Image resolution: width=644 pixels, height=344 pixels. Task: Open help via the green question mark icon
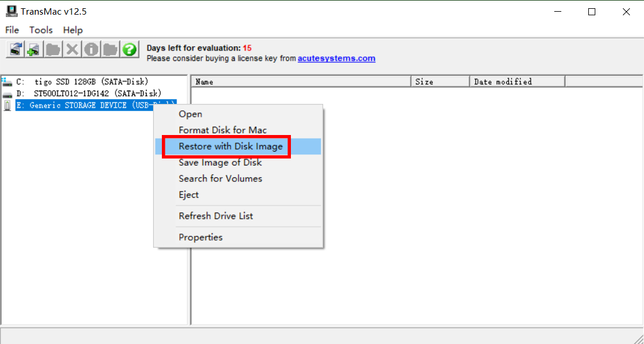tap(130, 49)
